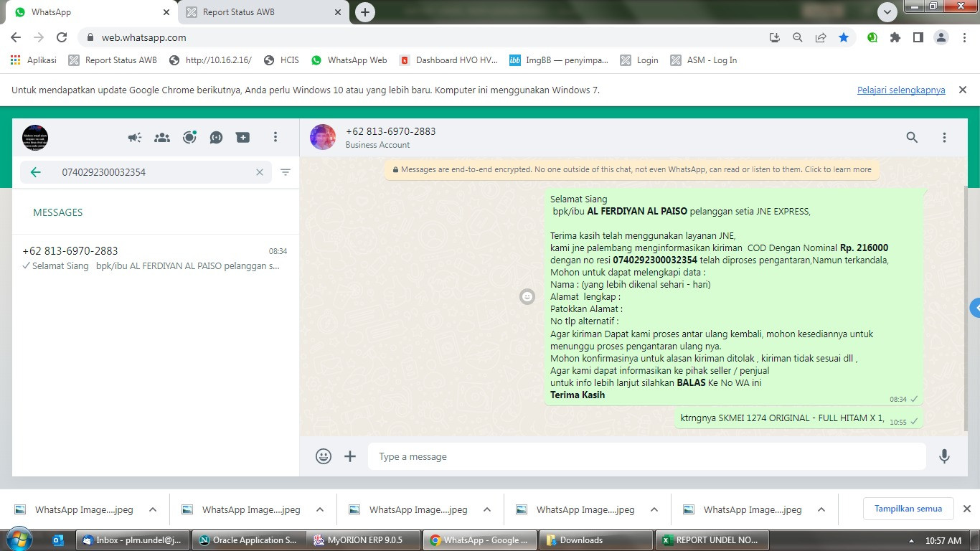The width and height of the screenshot is (980, 551).
Task: Record a voice message
Action: click(x=945, y=456)
